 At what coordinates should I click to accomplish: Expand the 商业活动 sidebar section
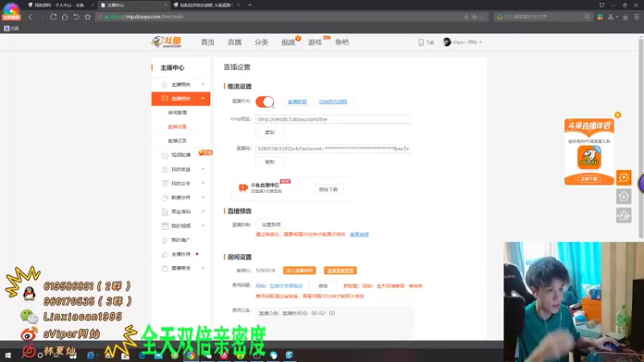click(x=203, y=212)
